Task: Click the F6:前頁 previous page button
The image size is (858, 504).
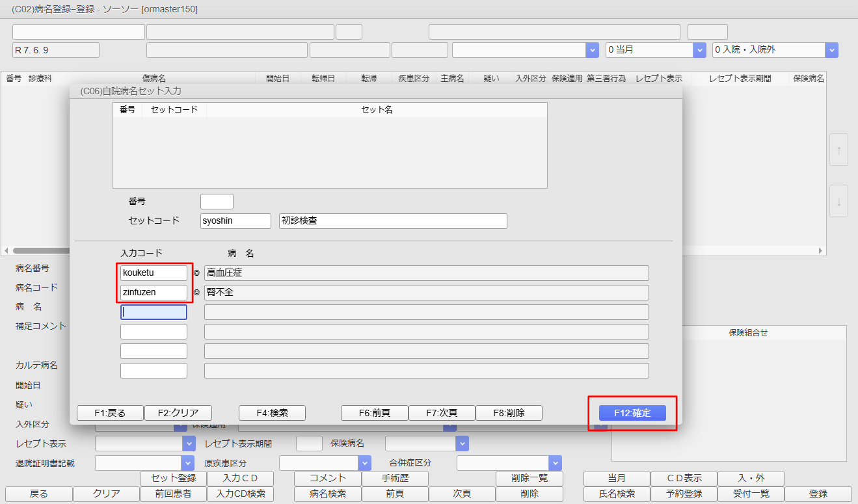Action: [375, 413]
